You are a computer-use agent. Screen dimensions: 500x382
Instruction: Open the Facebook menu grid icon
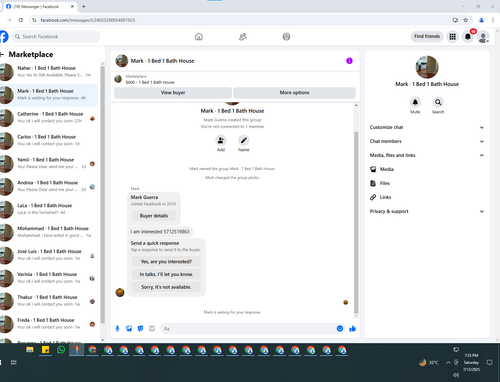[x=452, y=37]
